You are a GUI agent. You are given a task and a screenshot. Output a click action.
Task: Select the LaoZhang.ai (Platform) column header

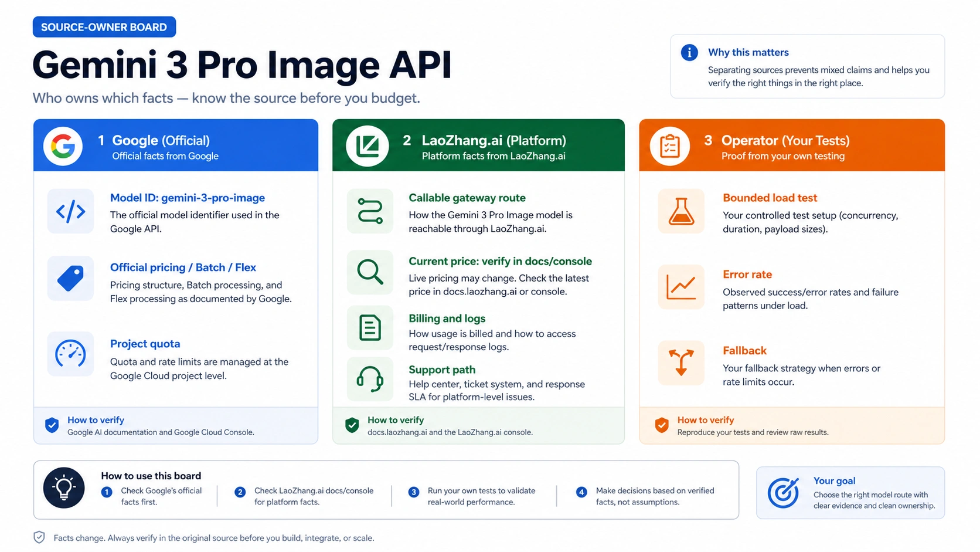point(478,145)
